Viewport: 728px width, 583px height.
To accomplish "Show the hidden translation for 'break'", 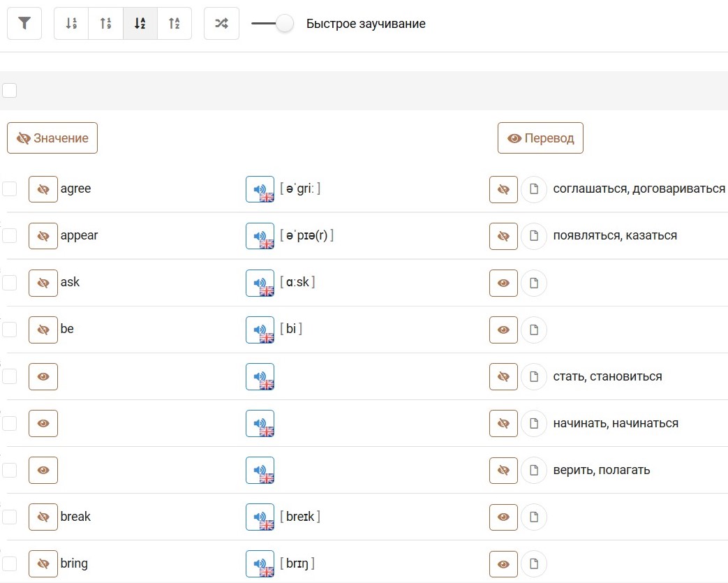I will tap(503, 517).
